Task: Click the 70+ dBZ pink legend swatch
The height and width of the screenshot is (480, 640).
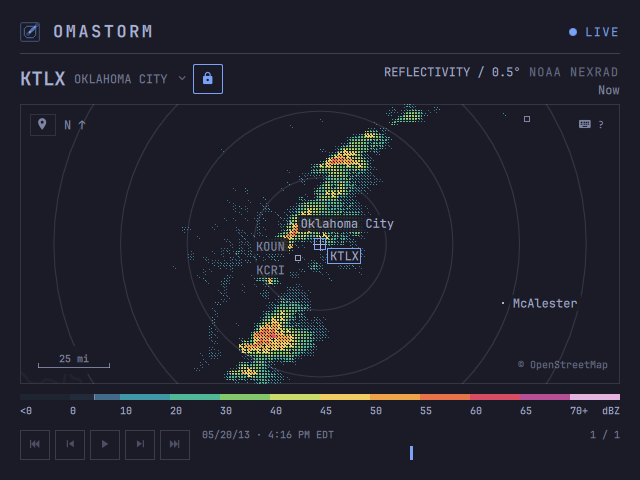Action: [x=595, y=397]
